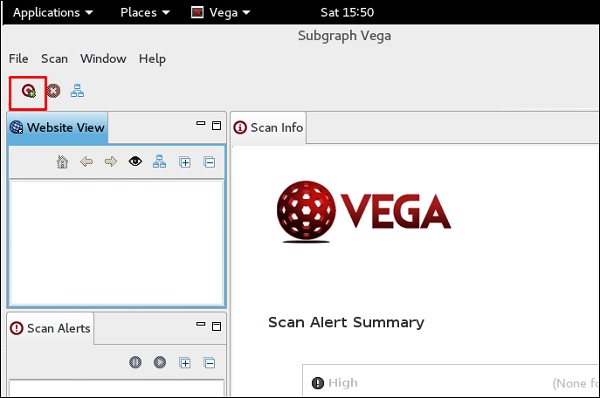The image size is (600, 398).
Task: Open the Window menu
Action: pyautogui.click(x=103, y=59)
